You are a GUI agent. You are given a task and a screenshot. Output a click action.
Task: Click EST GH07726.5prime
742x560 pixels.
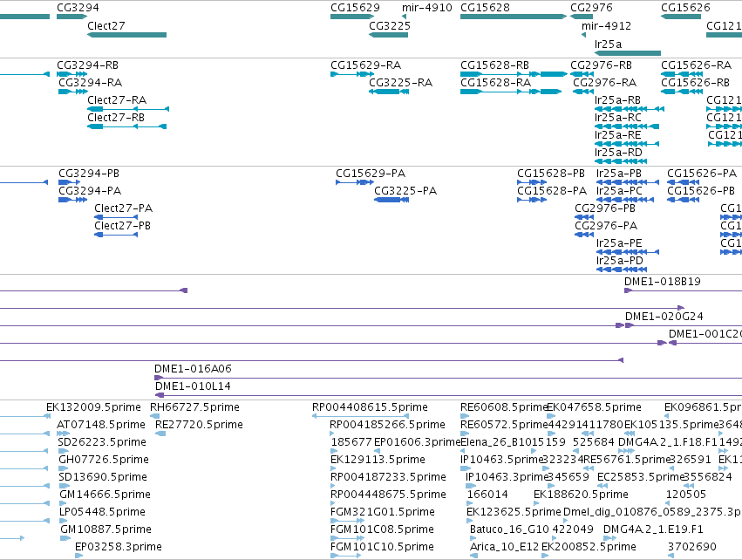click(x=104, y=460)
